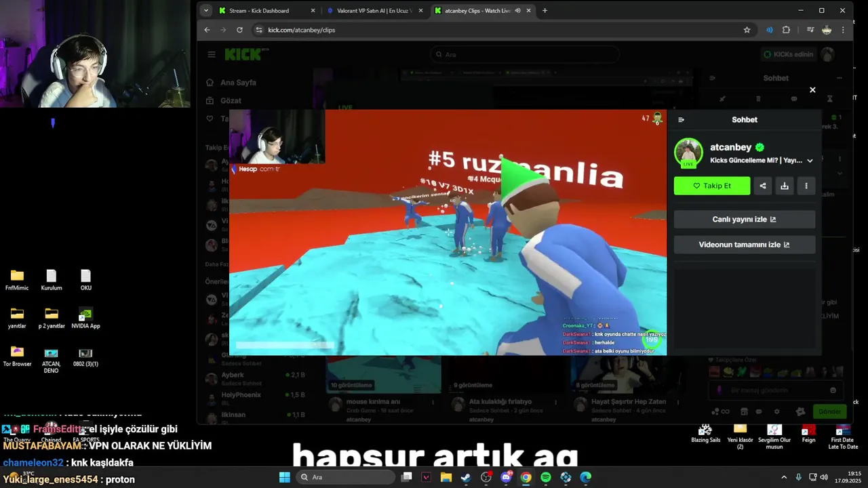Screen dimensions: 868x488
Task: Click the Kick search box Ara
Action: coord(524,54)
